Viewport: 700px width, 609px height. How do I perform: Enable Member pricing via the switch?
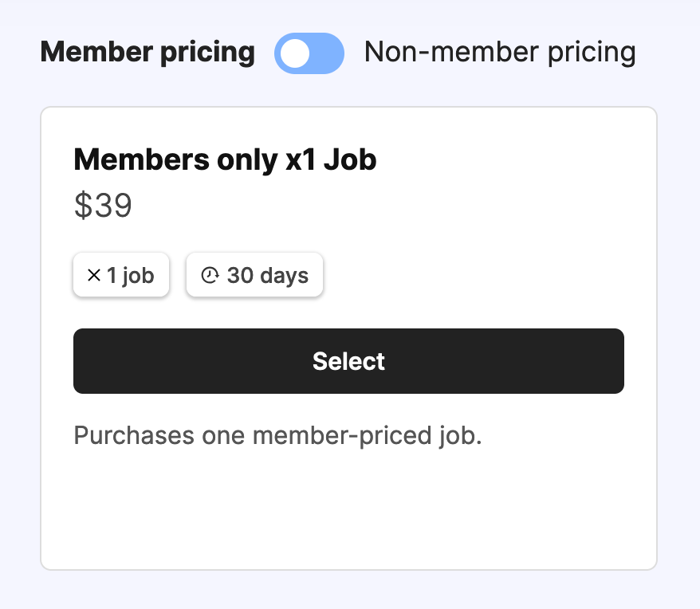[x=309, y=53]
